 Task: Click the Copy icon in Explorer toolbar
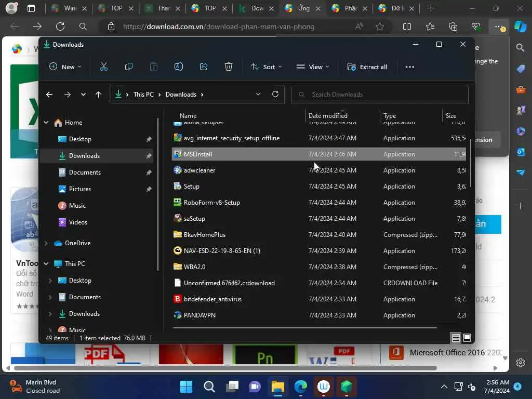coord(129,67)
